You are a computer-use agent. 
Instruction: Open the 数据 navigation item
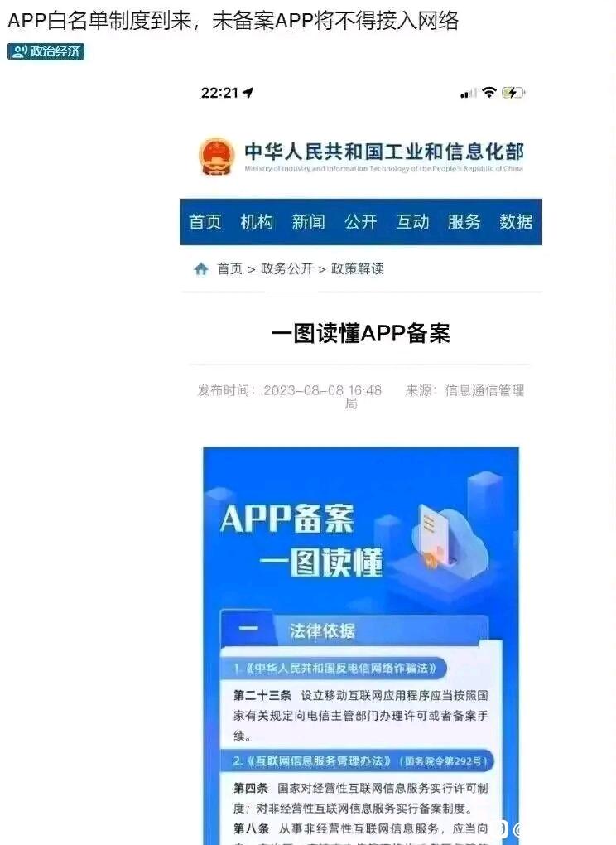coord(515,222)
